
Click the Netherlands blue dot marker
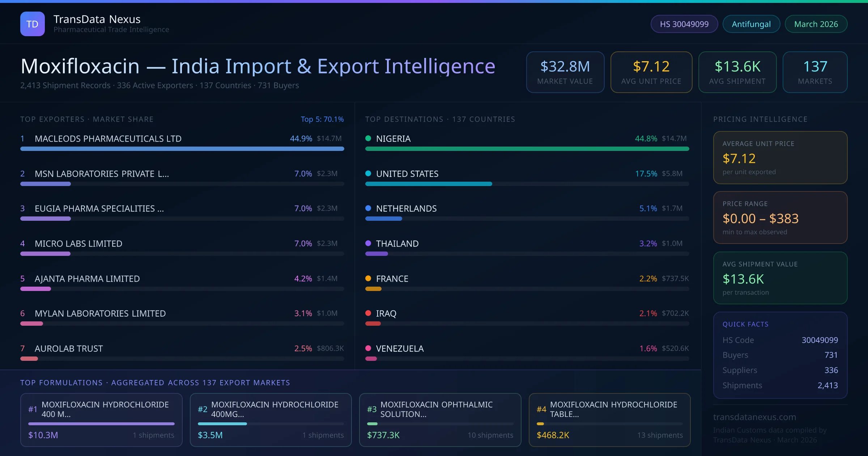(368, 208)
